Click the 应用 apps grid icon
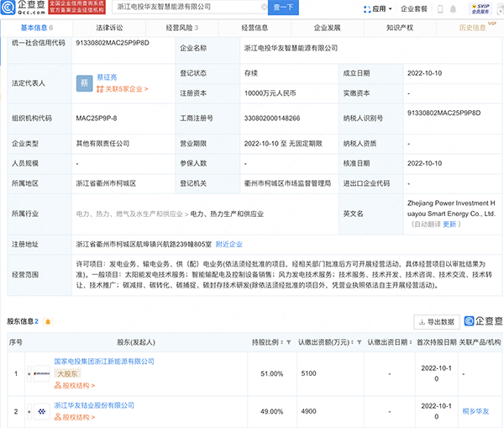504x428 pixels. pos(365,8)
